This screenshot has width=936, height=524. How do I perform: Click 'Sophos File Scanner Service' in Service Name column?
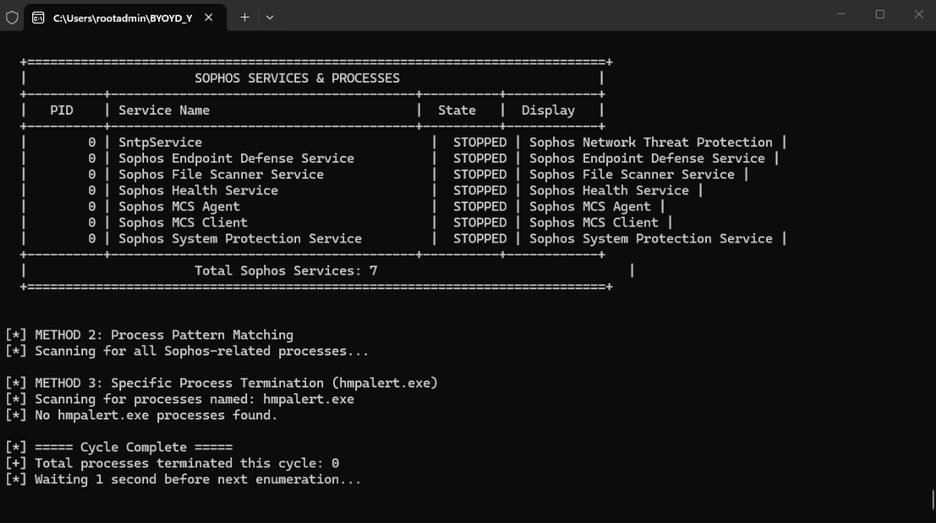pyautogui.click(x=221, y=175)
